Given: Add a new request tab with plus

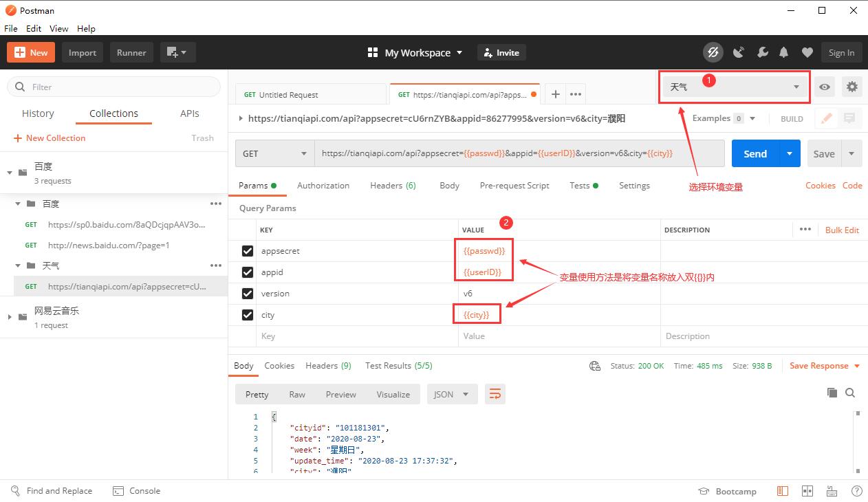Looking at the screenshot, I should click(555, 94).
